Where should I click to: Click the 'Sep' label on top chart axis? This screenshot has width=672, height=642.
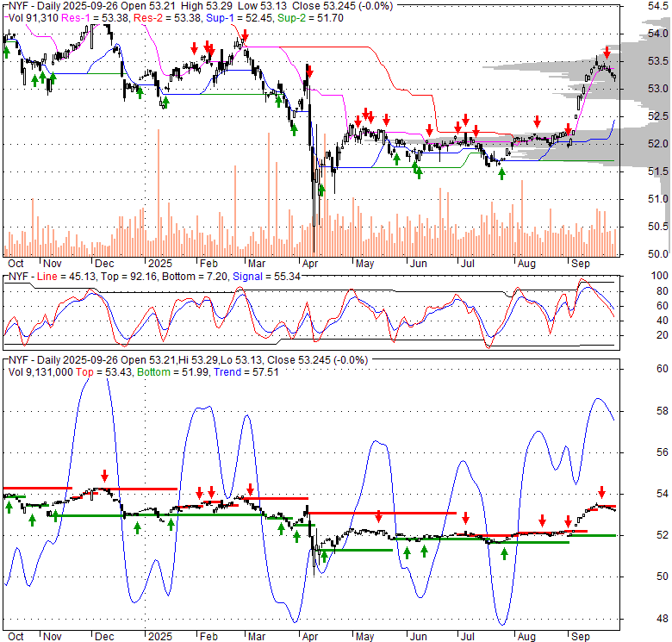[x=581, y=264]
